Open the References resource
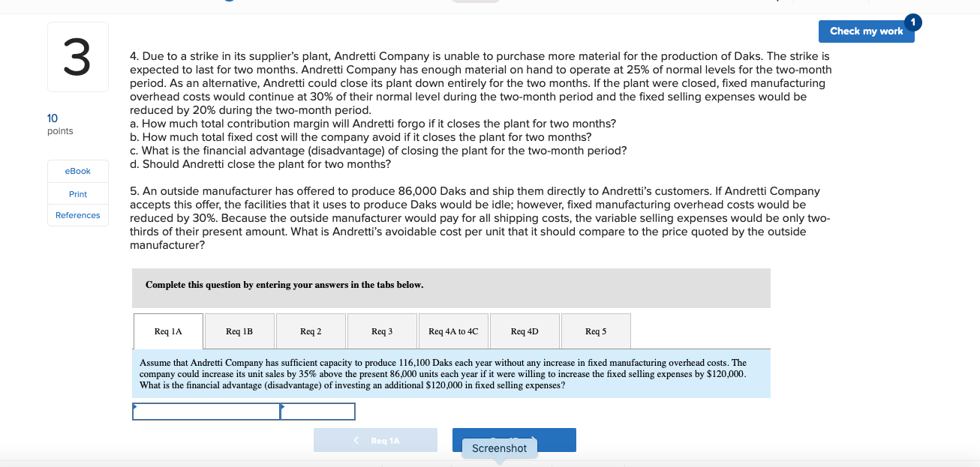This screenshot has height=467, width=980. (77, 215)
